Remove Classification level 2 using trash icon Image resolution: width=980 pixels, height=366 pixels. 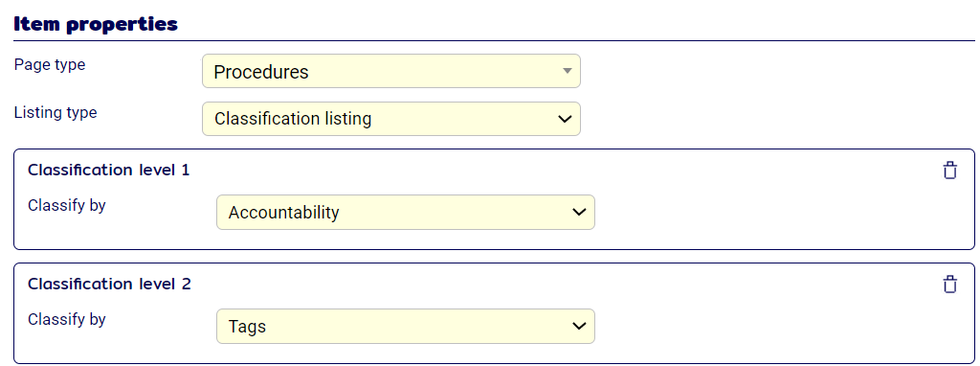point(949,284)
